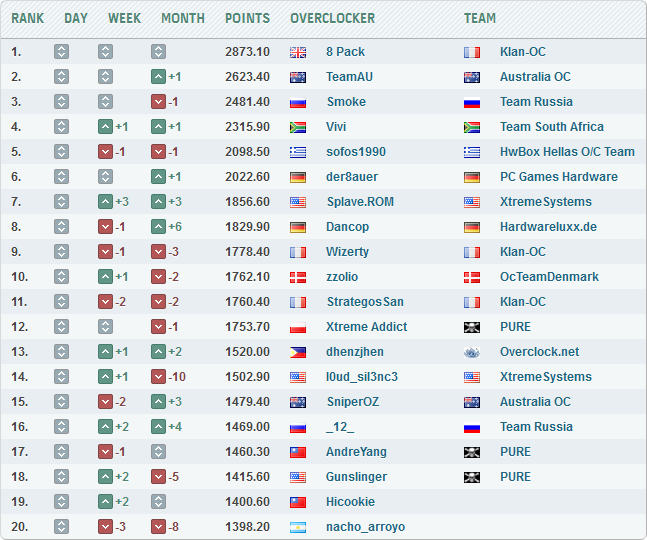Image resolution: width=647 pixels, height=540 pixels.
Task: Choose the red week down arrow in sofos1990 row
Action: [x=106, y=152]
